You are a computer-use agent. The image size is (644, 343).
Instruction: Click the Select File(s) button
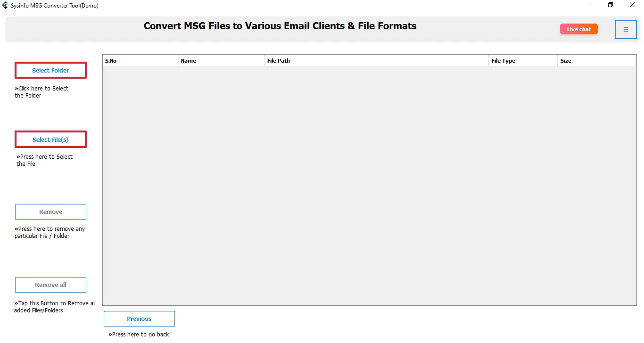(50, 139)
